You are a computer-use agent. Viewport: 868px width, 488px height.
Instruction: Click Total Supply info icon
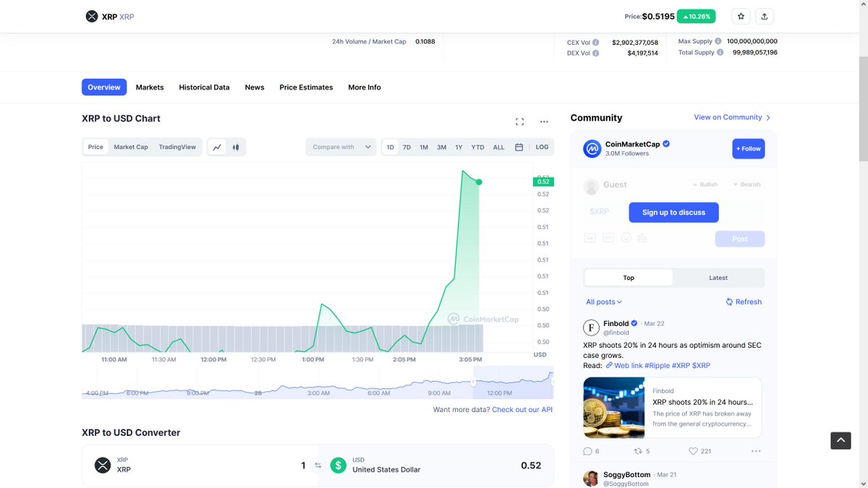(x=722, y=52)
